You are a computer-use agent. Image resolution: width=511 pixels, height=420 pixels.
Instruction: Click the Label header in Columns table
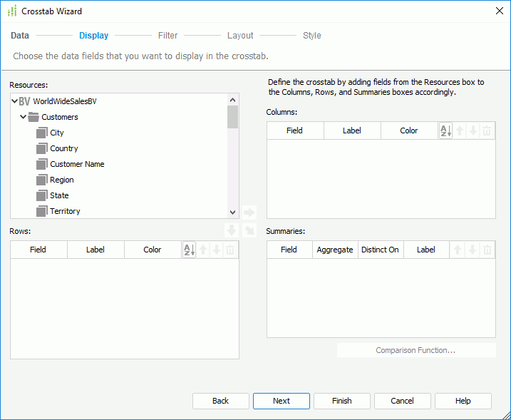click(352, 130)
